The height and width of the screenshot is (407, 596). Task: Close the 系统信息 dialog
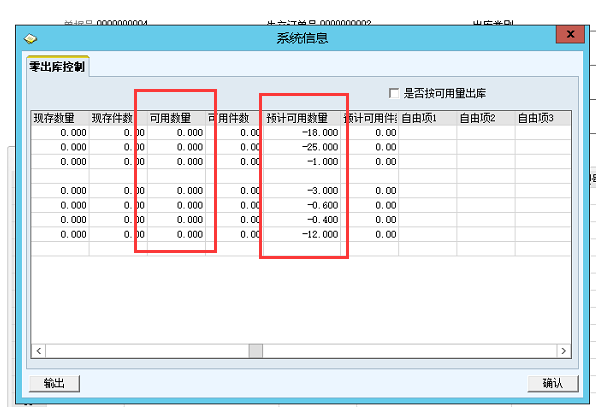pos(570,35)
